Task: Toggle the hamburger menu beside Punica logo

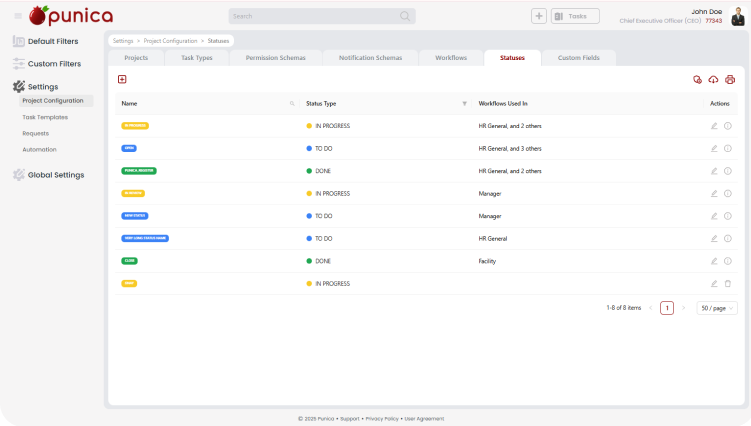Action: pyautogui.click(x=18, y=16)
